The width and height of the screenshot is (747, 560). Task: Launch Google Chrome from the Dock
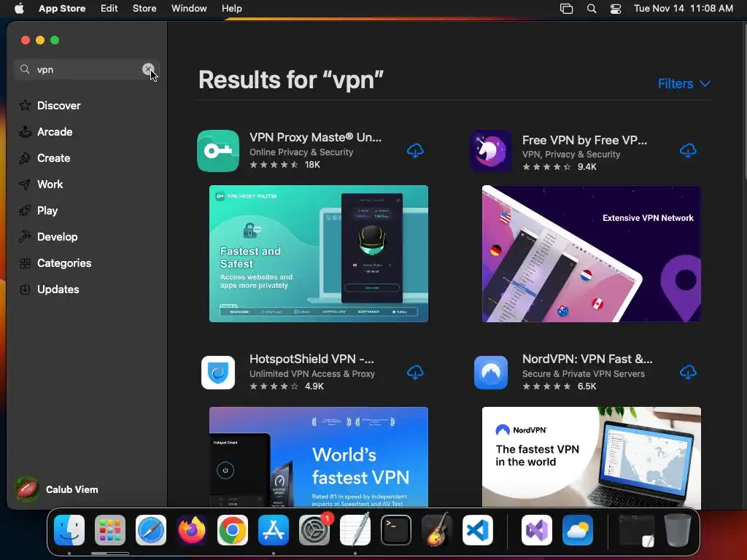233,530
